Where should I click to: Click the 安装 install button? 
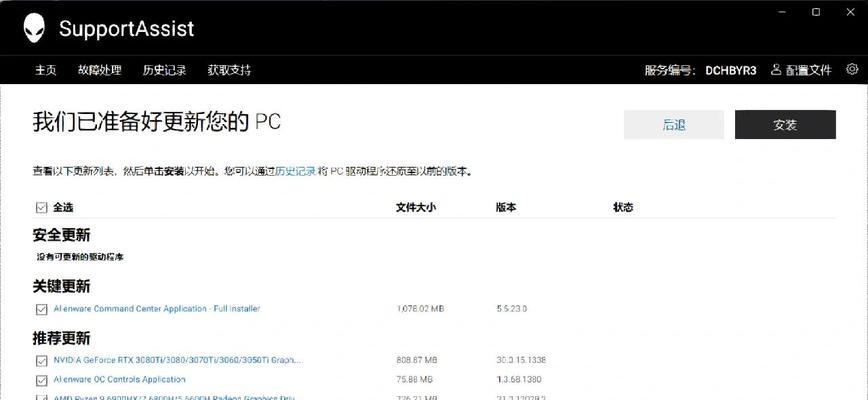tap(785, 124)
